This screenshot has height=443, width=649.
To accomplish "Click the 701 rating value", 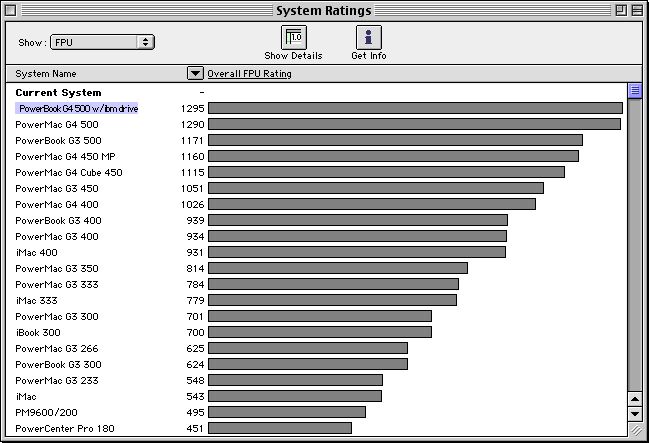I will 195,317.
